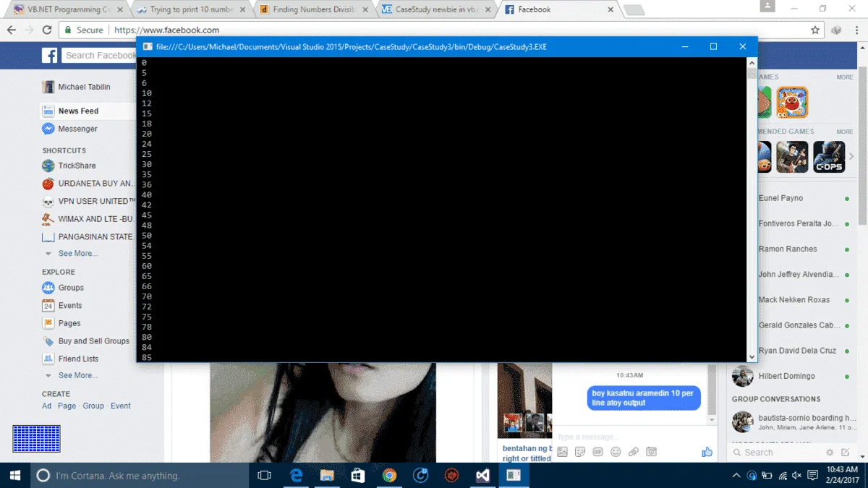Open Microsoft Edge from the taskbar
Viewport: 868px width, 488px height.
(296, 476)
